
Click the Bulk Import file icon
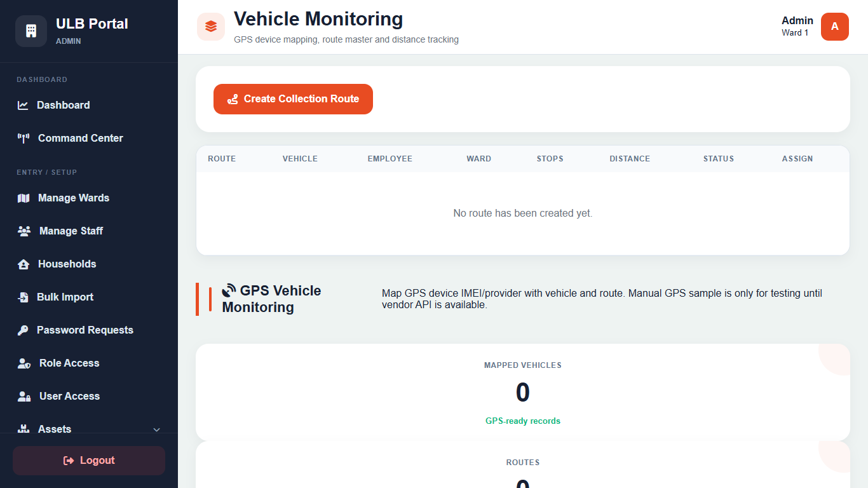pyautogui.click(x=23, y=297)
